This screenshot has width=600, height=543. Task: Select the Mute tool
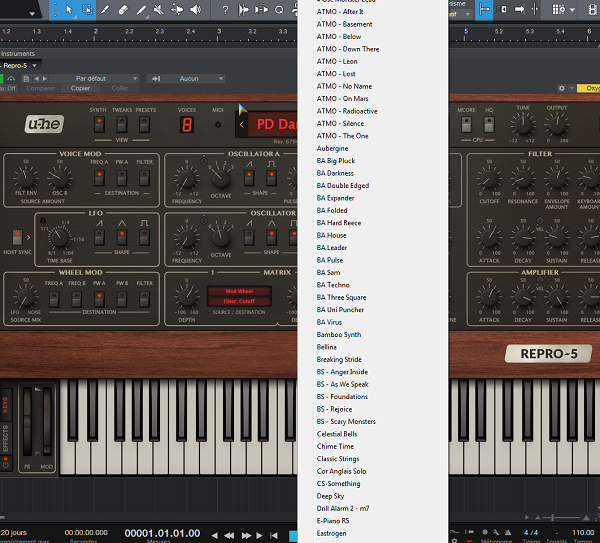pyautogui.click(x=159, y=10)
